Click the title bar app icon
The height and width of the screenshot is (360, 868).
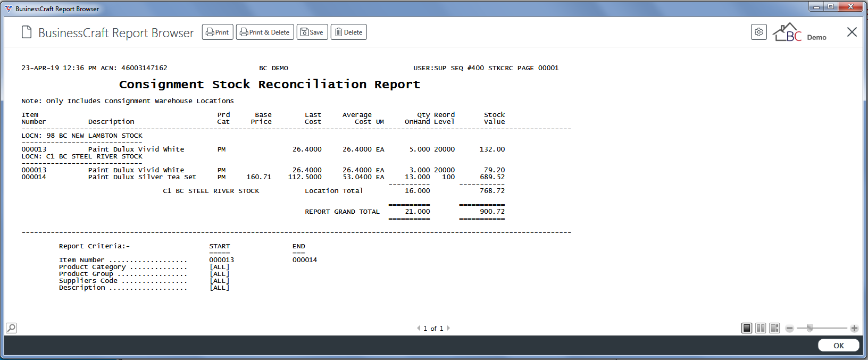coord(9,9)
